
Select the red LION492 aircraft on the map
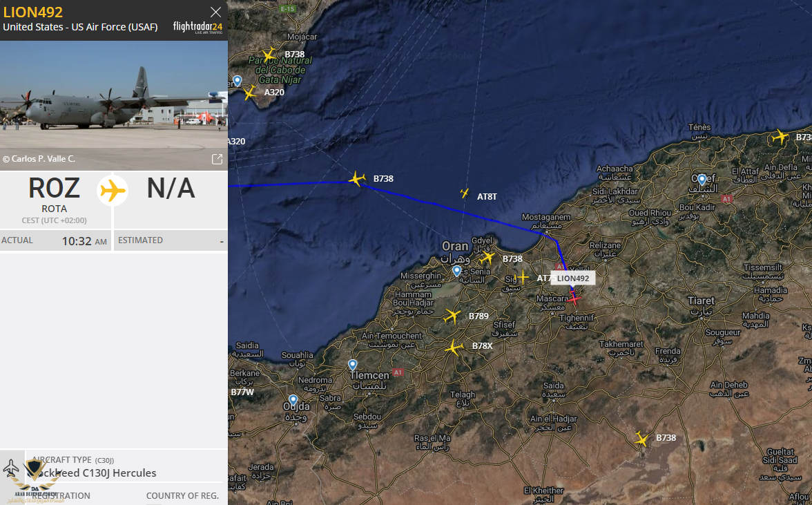click(574, 299)
